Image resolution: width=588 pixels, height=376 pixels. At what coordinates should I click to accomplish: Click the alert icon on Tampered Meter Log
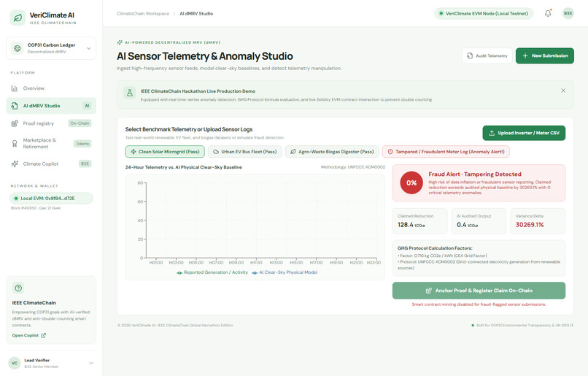[x=390, y=152]
